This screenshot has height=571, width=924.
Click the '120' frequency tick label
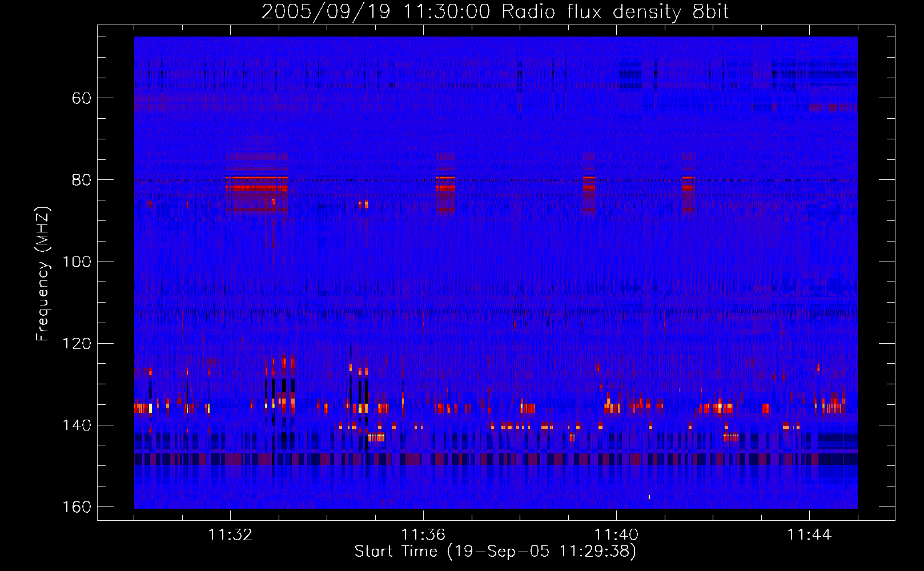click(77, 344)
